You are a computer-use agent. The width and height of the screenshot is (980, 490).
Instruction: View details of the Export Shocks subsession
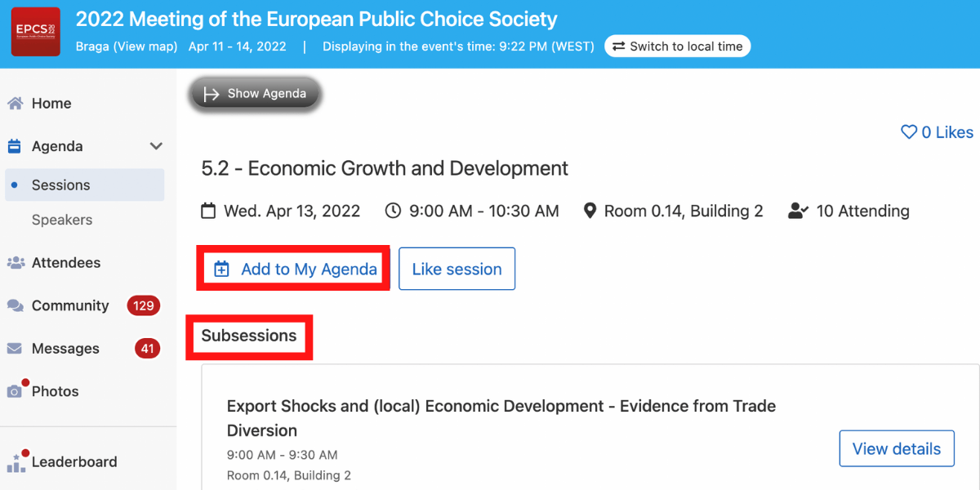click(897, 448)
